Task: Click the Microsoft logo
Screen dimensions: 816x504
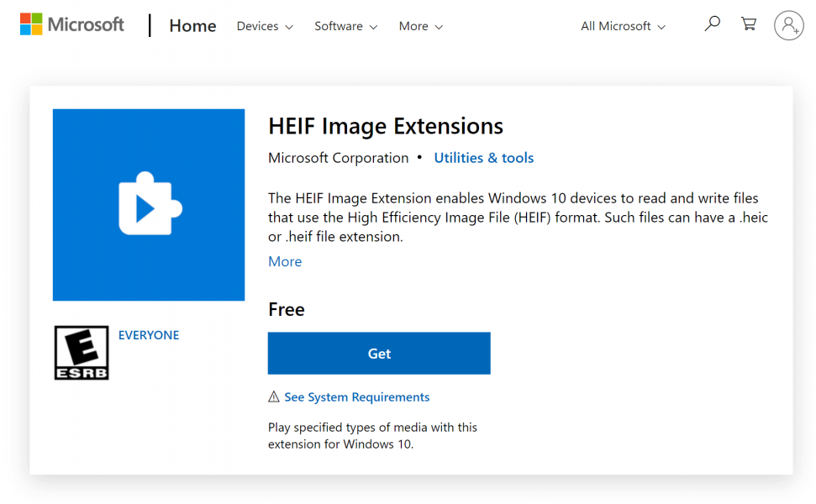Action: tap(71, 24)
